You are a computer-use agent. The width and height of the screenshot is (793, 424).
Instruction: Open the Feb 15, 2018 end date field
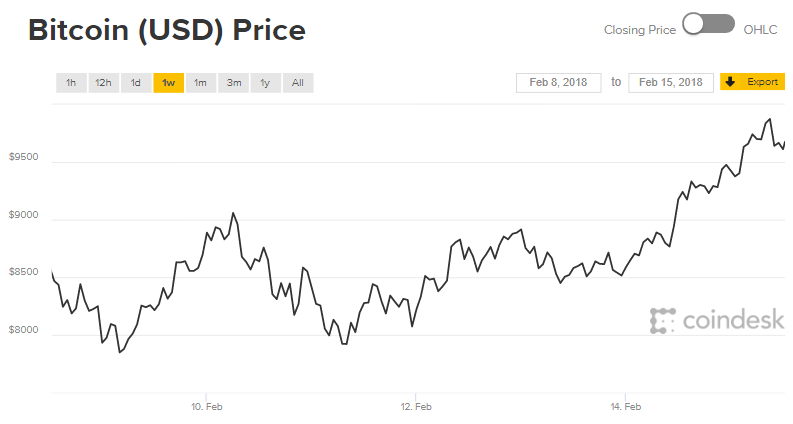pos(670,82)
